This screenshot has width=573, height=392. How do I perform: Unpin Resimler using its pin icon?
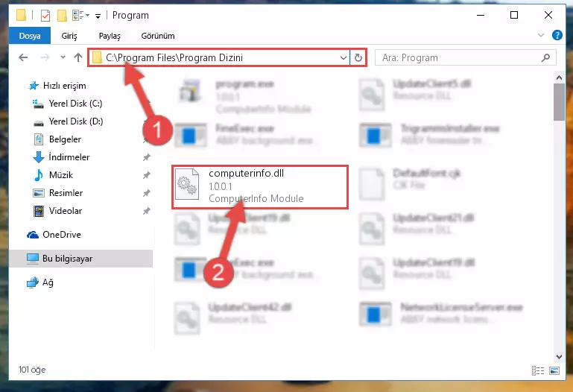tap(146, 193)
